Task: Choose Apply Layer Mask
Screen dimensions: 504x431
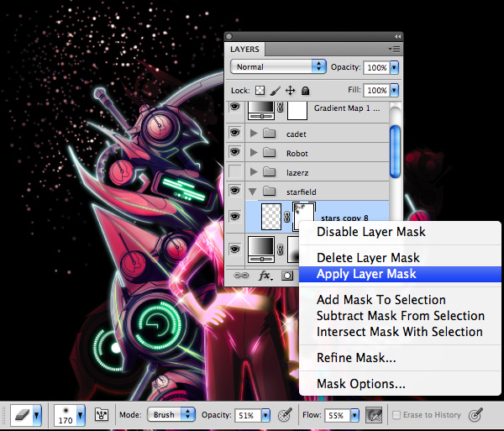Action: pos(400,274)
